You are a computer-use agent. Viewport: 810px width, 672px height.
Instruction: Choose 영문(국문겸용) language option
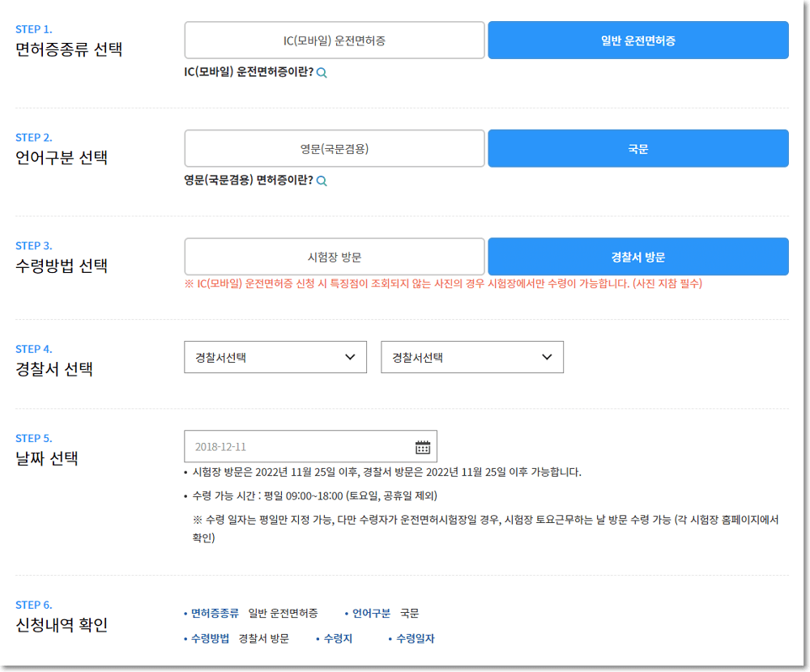[x=335, y=149]
